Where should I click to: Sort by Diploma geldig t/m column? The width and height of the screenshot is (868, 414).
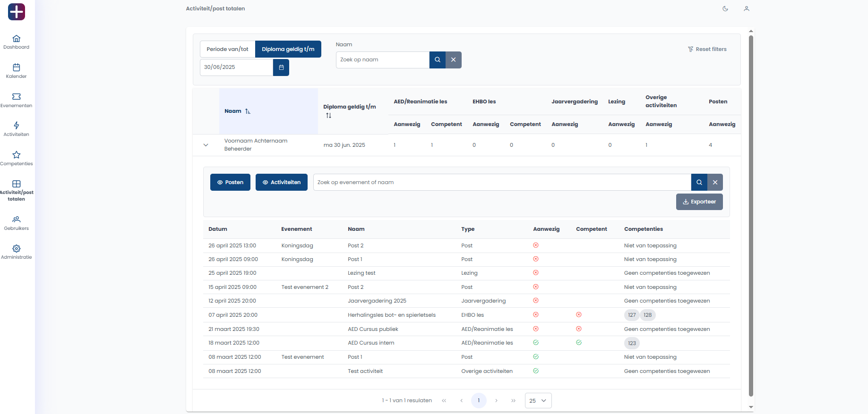tap(328, 116)
